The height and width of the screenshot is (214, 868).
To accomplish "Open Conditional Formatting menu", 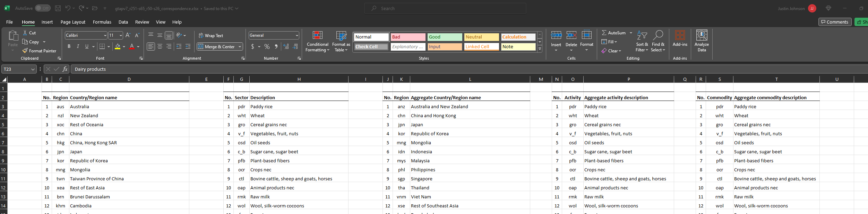I will tap(318, 42).
